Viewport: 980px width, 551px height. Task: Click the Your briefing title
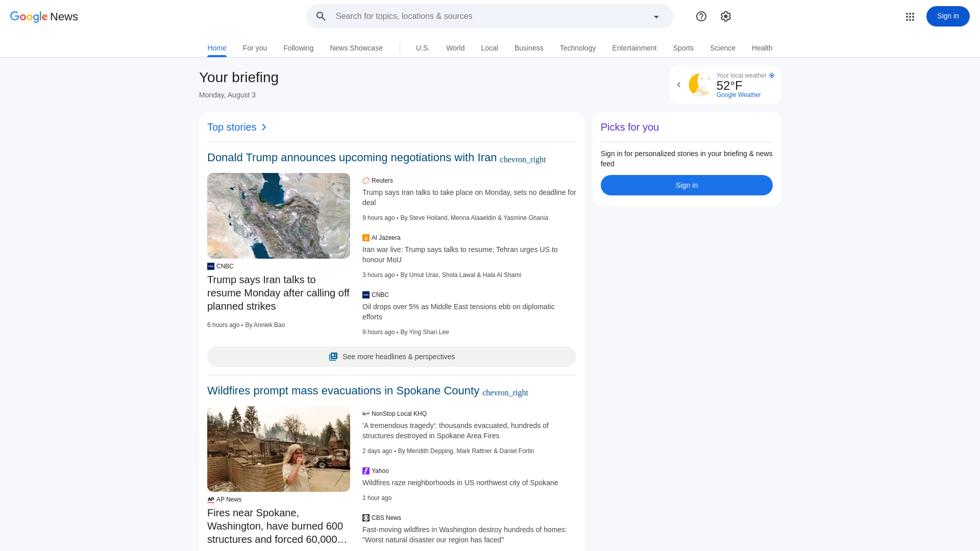coord(239,78)
